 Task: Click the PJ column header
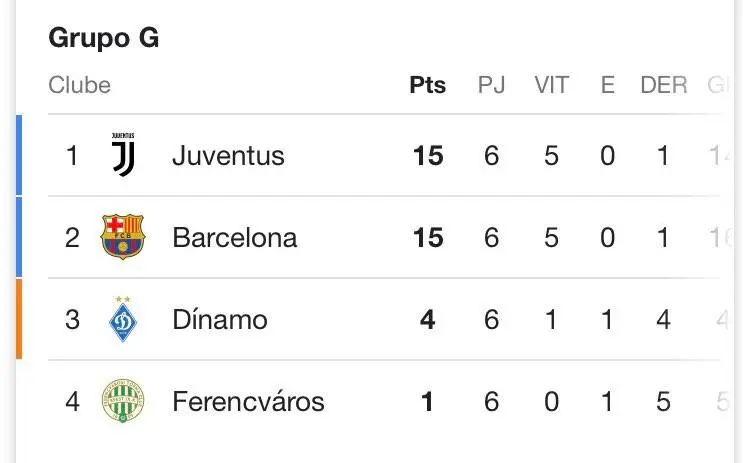coord(491,85)
